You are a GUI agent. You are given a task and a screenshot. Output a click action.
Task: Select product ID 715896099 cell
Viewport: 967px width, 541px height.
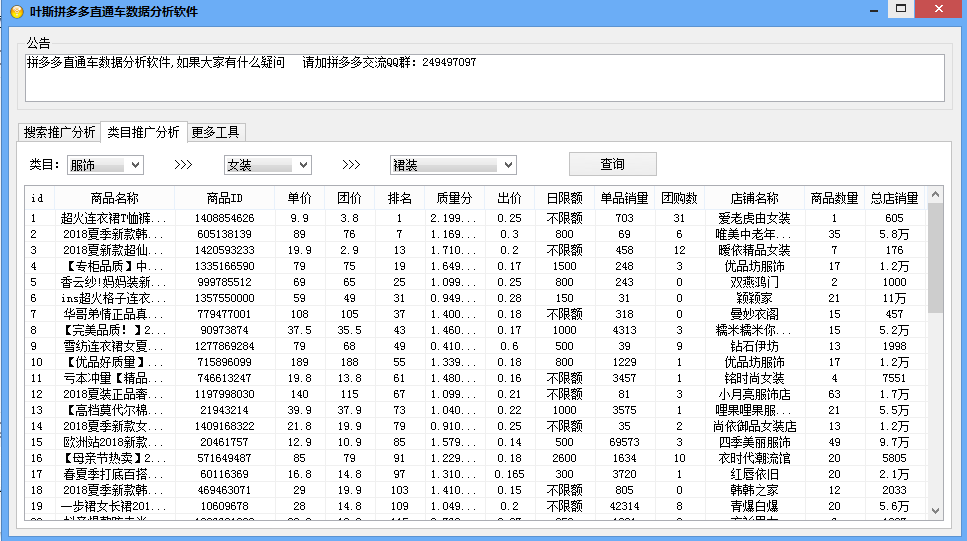point(224,362)
